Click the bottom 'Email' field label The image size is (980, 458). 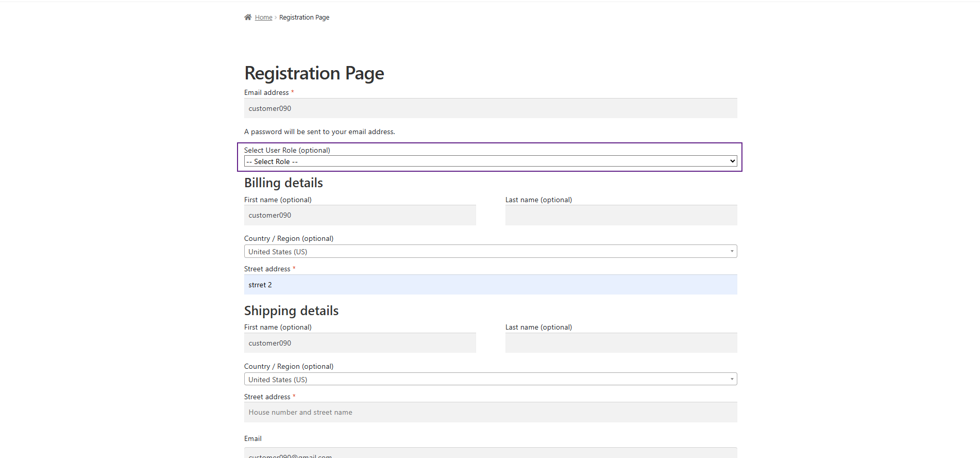point(253,439)
